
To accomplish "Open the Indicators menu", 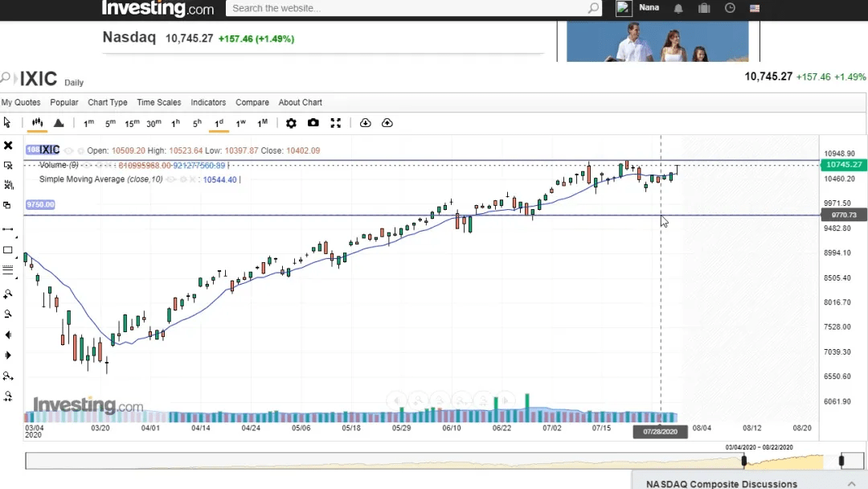I will (208, 102).
